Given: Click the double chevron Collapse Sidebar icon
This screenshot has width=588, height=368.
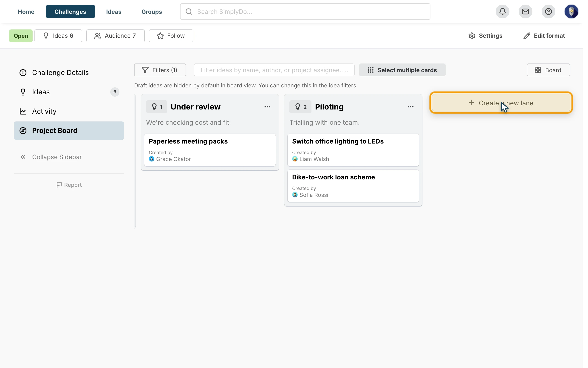Looking at the screenshot, I should (x=23, y=157).
